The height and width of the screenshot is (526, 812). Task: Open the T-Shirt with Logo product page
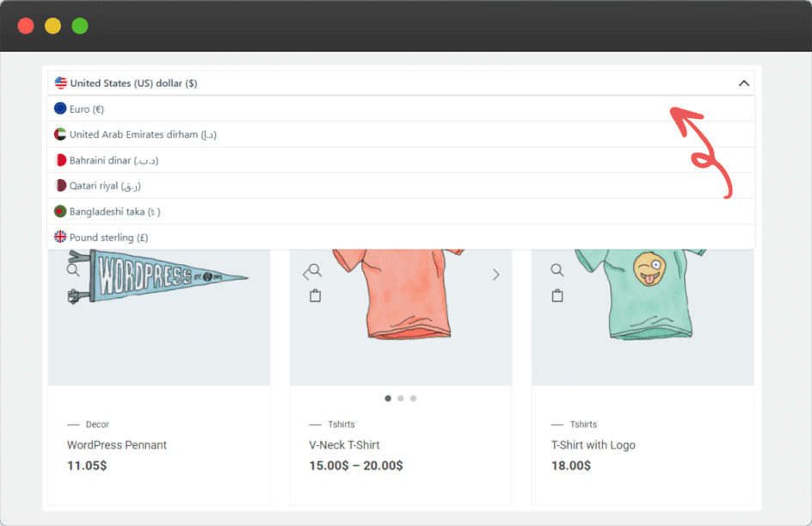(x=593, y=445)
